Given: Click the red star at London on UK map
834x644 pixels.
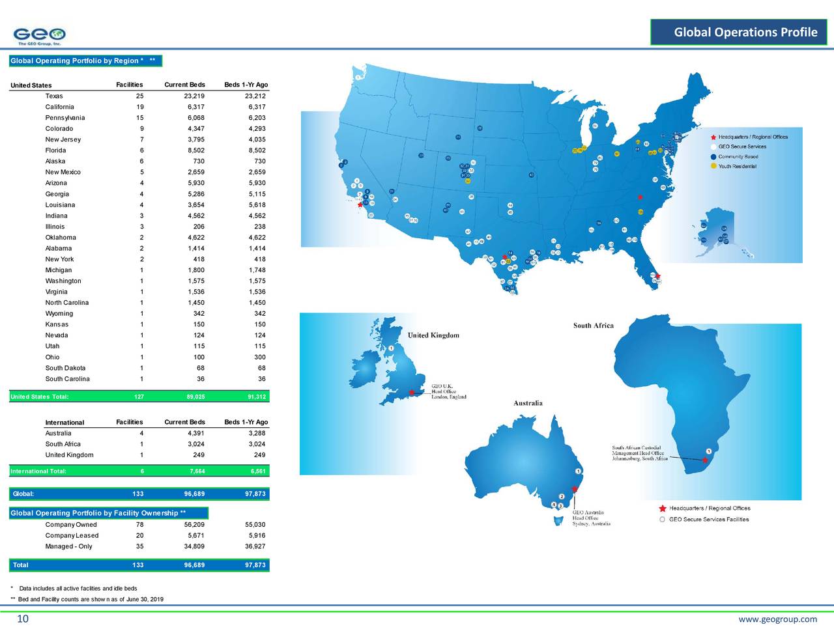Looking at the screenshot, I should coord(412,392).
